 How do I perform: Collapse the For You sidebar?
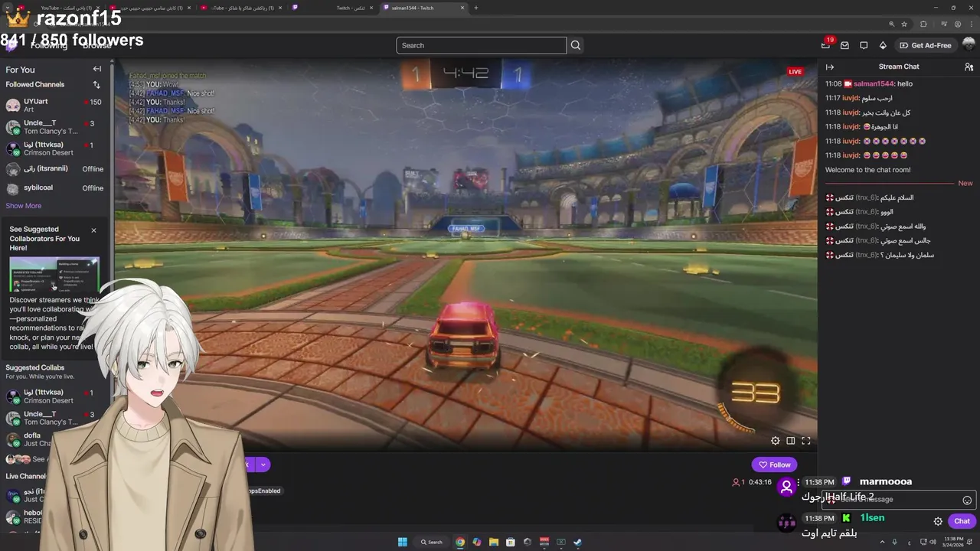coord(97,69)
